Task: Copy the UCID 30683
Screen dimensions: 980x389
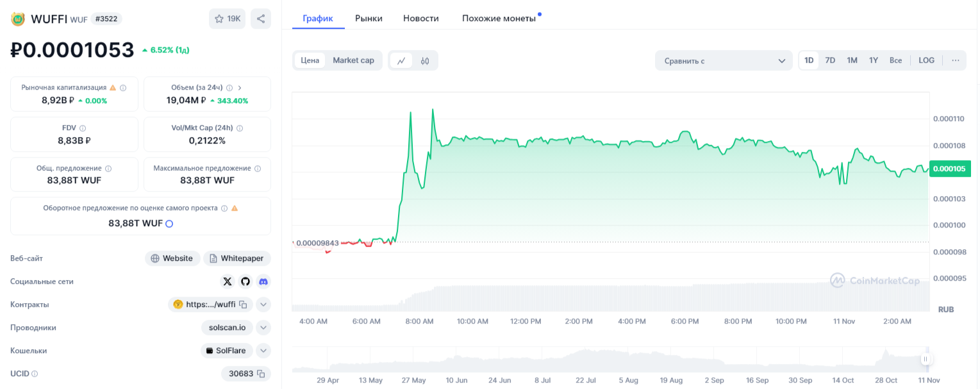Action: click(261, 374)
